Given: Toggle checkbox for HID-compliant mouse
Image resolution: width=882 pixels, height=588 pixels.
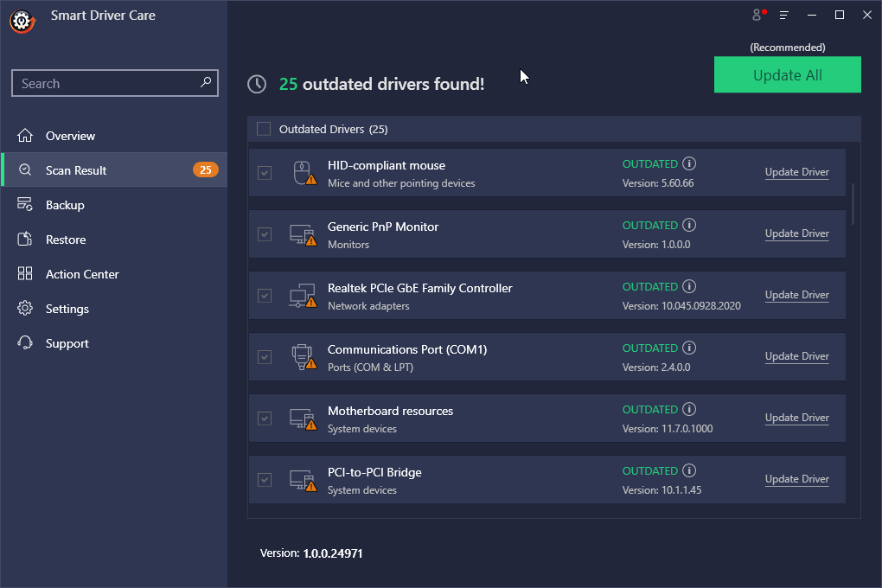Looking at the screenshot, I should click(265, 173).
